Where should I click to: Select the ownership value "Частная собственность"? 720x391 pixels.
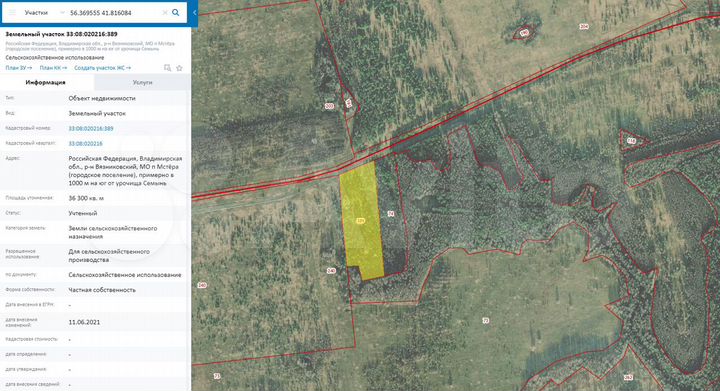102,290
